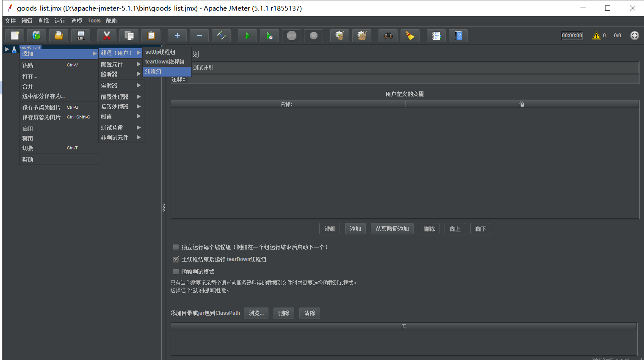Expand the 测试片段 submenu
The image size is (644, 360).
click(121, 128)
